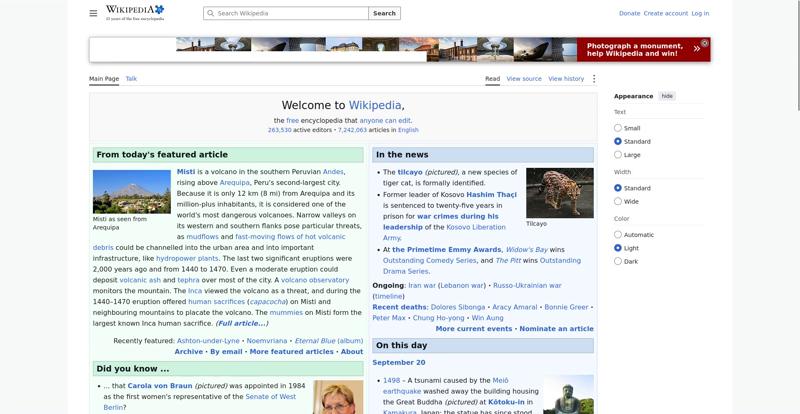The width and height of the screenshot is (800, 414).
Task: Open the three-dot page tools menu
Action: tap(593, 79)
